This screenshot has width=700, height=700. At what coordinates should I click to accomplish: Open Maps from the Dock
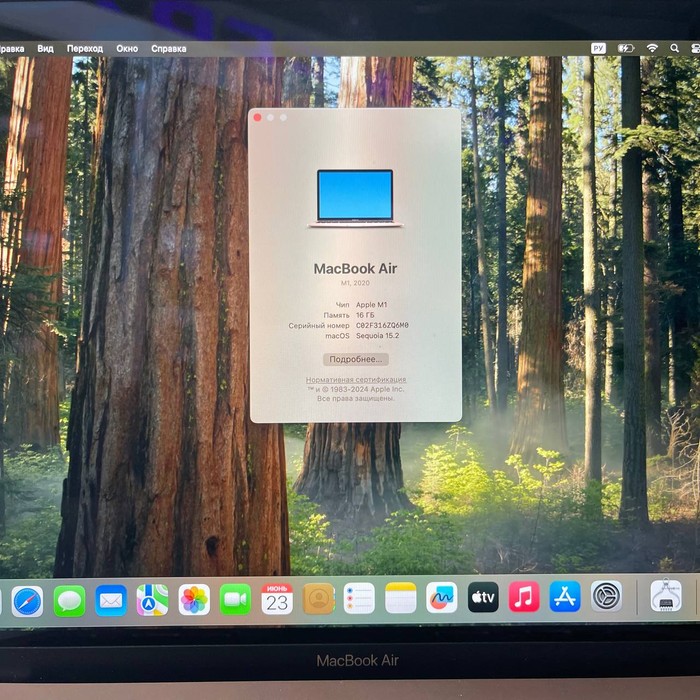152,600
